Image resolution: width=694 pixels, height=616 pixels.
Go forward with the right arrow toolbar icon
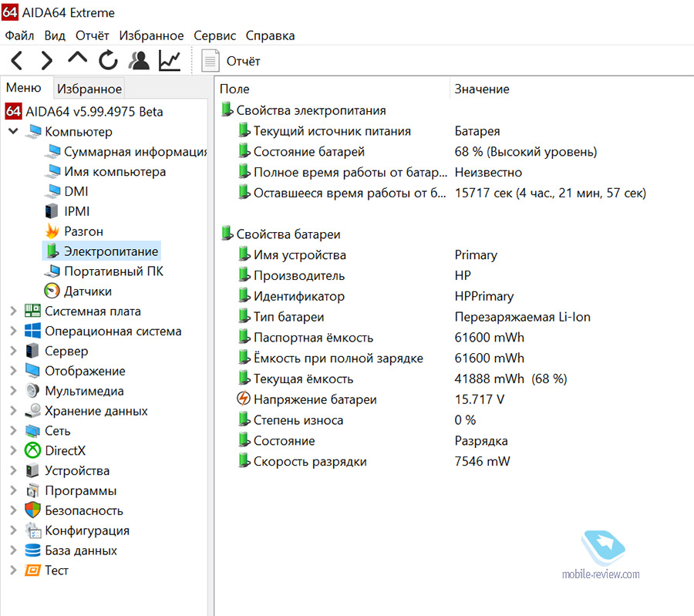47,61
